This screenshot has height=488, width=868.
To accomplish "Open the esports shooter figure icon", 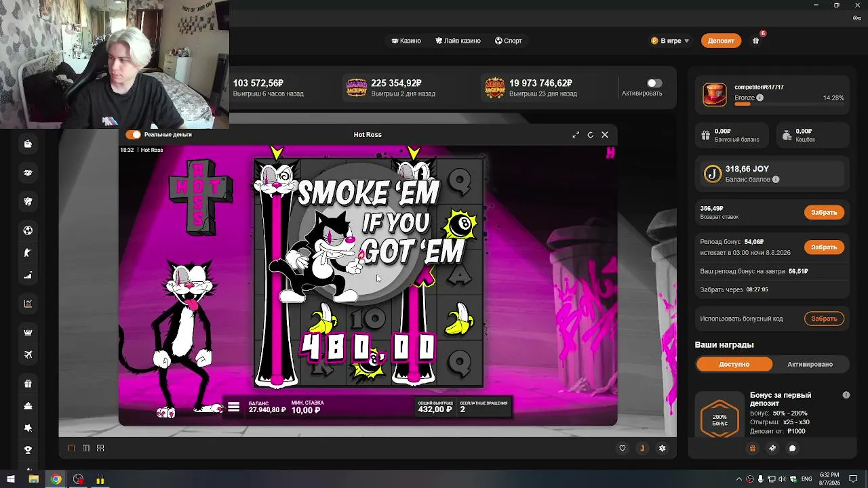I will pyautogui.click(x=28, y=253).
